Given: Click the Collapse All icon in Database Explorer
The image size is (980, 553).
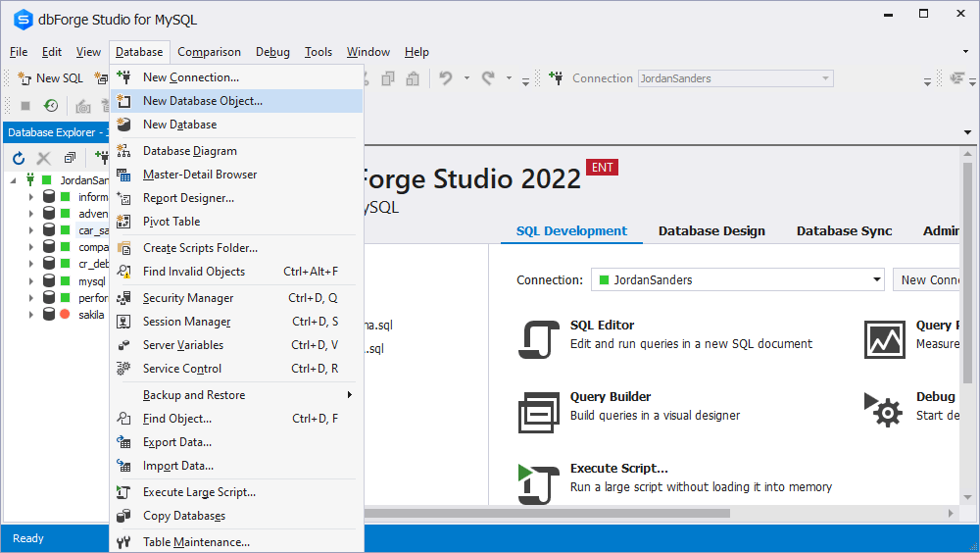Looking at the screenshot, I should (x=70, y=158).
